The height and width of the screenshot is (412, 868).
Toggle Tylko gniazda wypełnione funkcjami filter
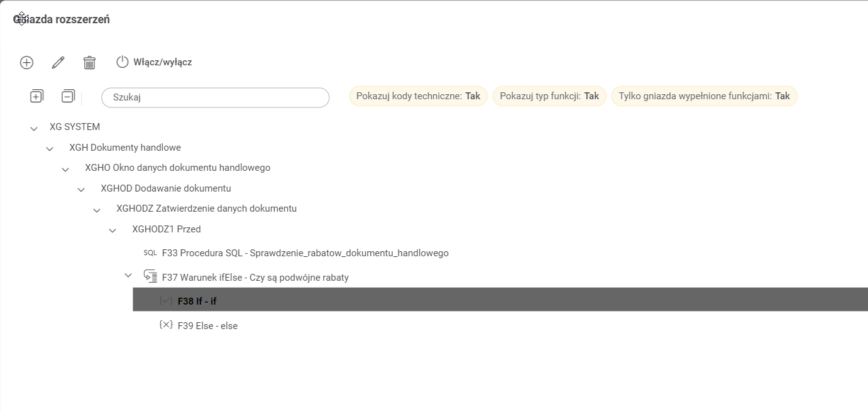(704, 96)
